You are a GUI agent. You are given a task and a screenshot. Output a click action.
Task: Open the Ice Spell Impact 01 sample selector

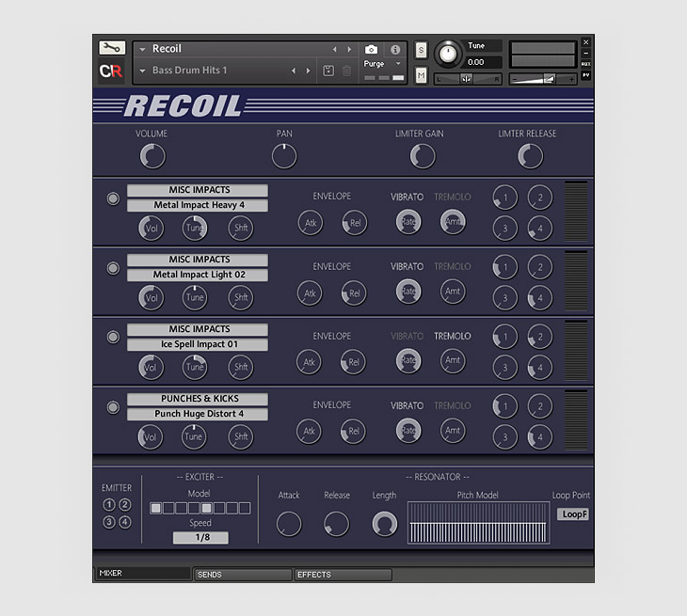pyautogui.click(x=198, y=344)
